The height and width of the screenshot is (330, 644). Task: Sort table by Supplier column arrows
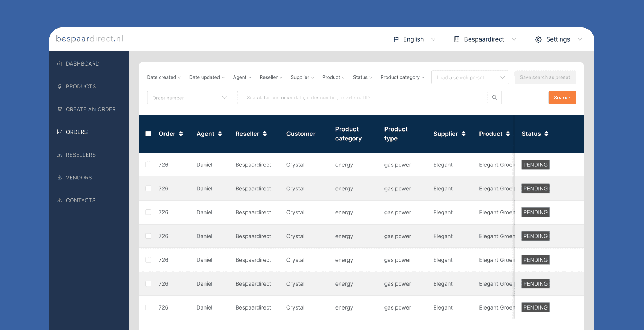click(x=464, y=134)
